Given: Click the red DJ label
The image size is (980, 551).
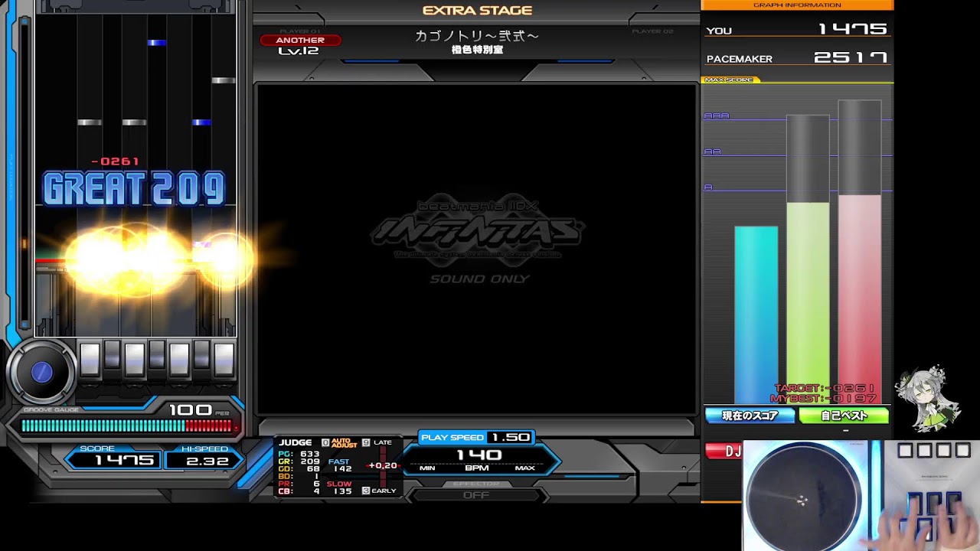Looking at the screenshot, I should (724, 452).
